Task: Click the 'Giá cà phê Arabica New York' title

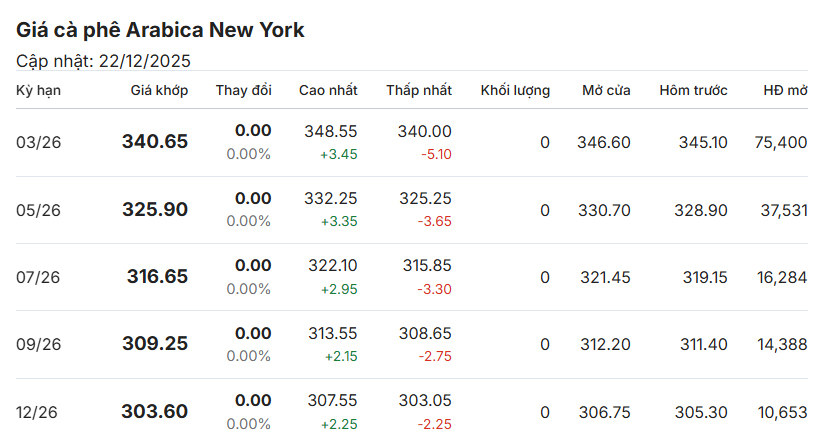Action: [160, 30]
